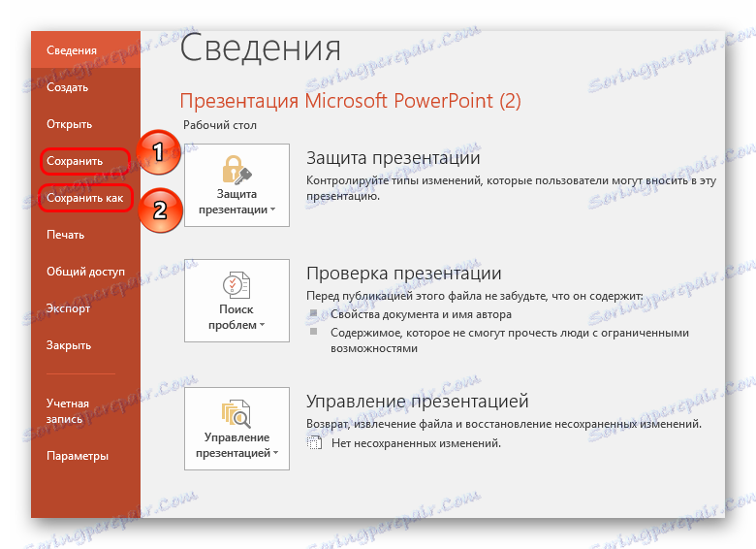Open Общий доступ section
The image size is (756, 549).
pyautogui.click(x=85, y=272)
